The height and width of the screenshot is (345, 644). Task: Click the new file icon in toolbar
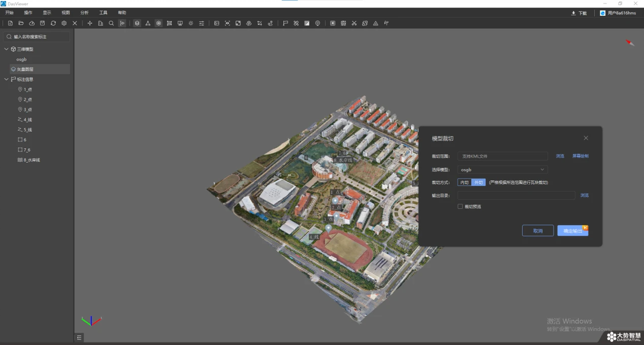pos(10,23)
